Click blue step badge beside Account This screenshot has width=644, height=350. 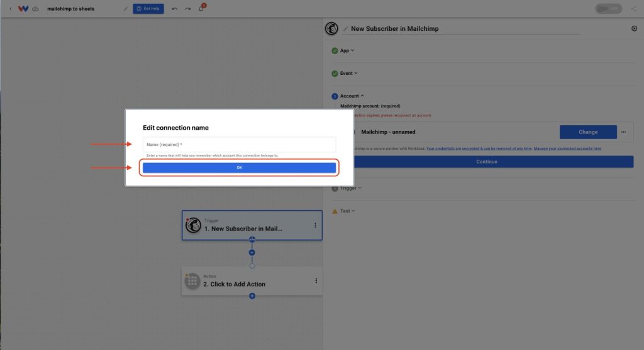click(335, 96)
